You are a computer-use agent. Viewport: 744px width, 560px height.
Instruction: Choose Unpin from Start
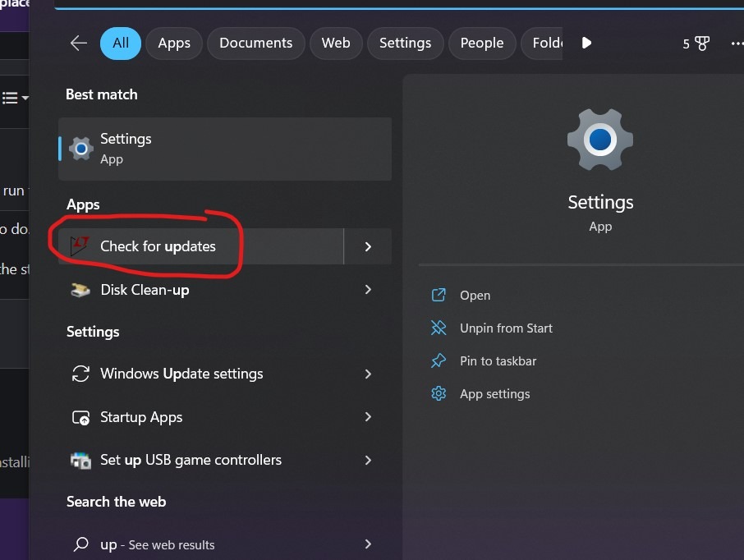pos(506,328)
